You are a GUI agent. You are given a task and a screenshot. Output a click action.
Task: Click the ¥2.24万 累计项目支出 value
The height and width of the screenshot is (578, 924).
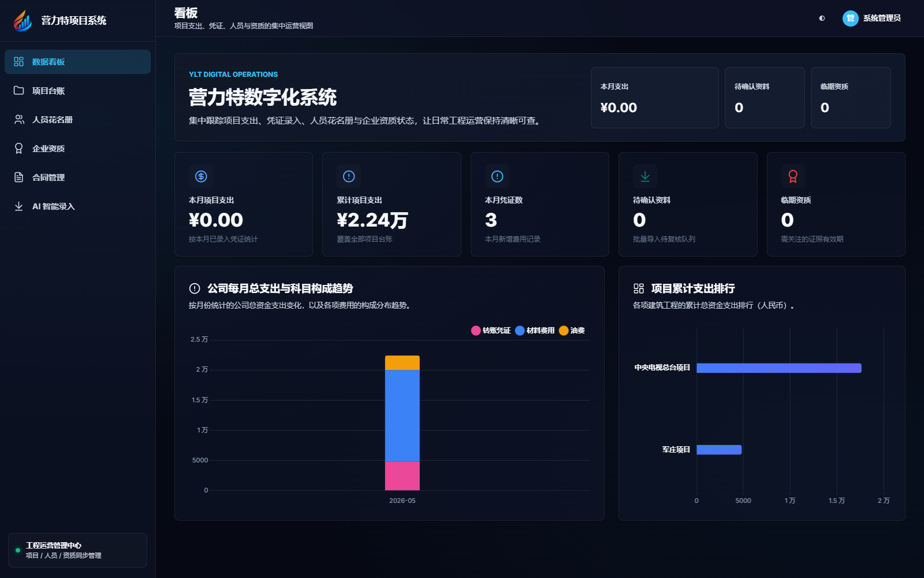tap(372, 220)
